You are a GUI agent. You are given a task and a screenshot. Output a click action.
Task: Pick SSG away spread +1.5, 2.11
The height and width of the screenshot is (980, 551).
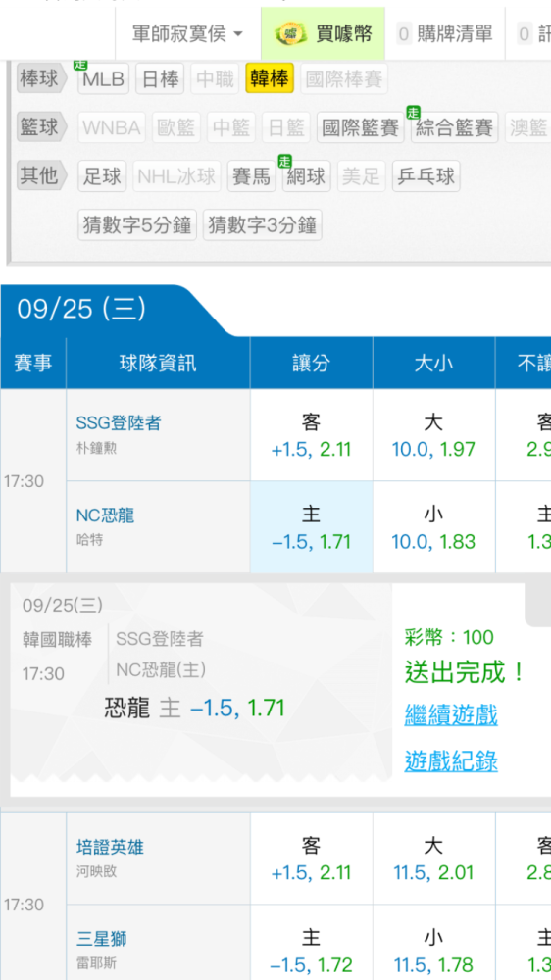coord(311,435)
